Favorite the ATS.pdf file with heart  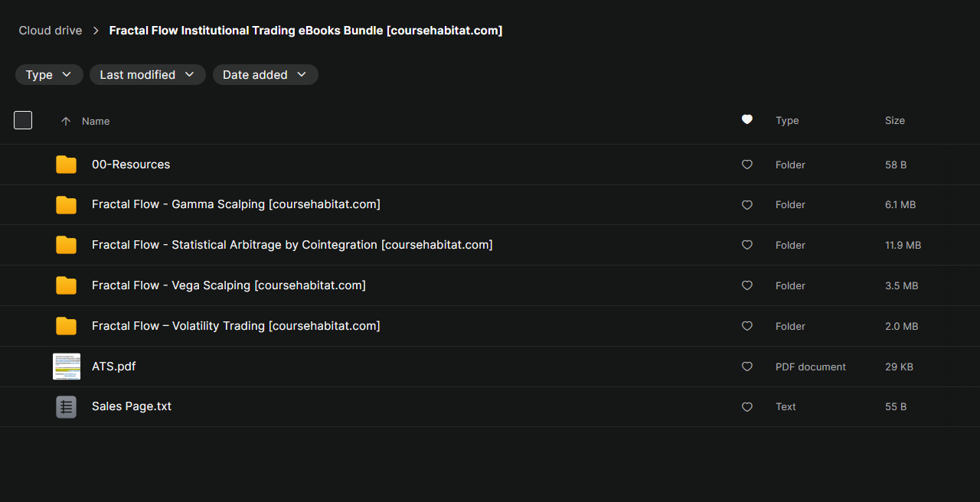(x=747, y=367)
